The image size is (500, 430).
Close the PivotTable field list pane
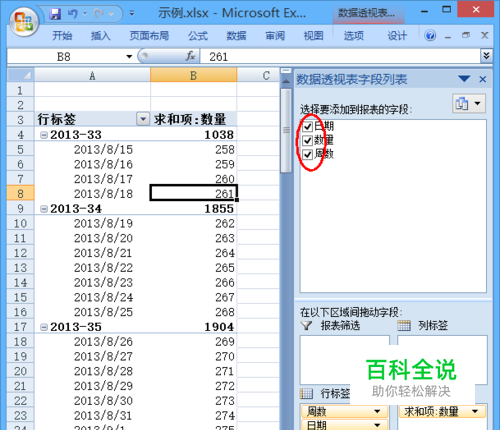click(482, 79)
